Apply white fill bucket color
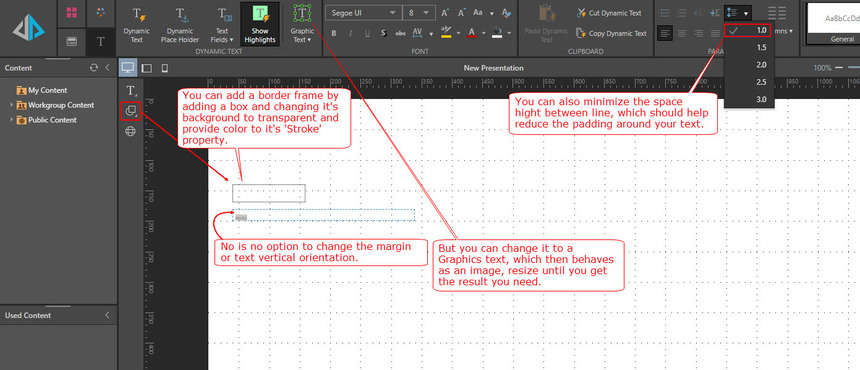 tap(497, 33)
